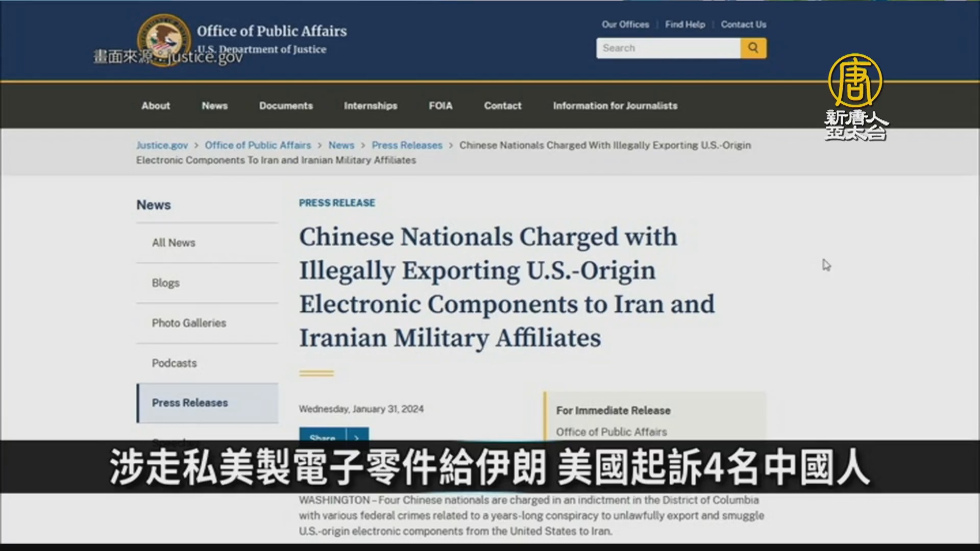Select FOIA in the navigation bar
The image size is (980, 551).
click(x=440, y=106)
